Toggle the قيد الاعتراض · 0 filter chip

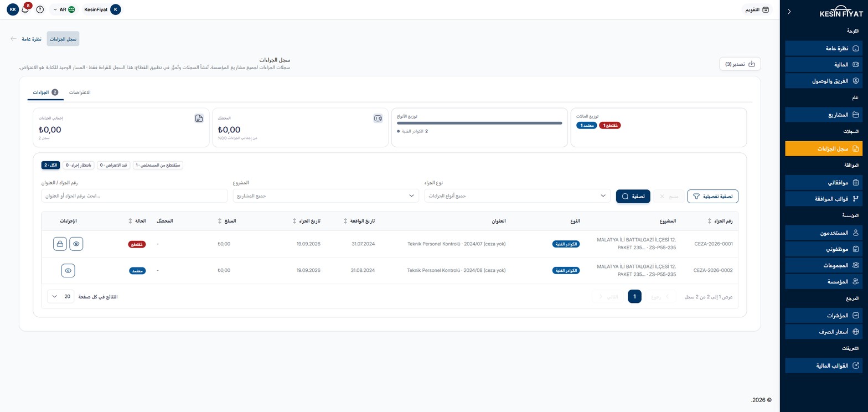[x=113, y=165]
